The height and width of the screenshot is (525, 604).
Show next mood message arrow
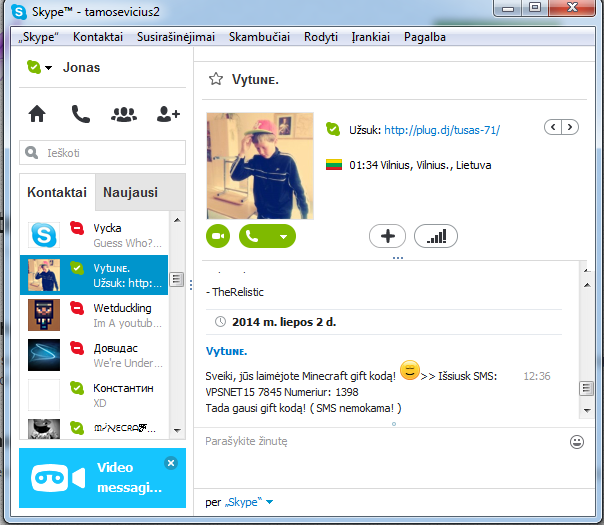(x=570, y=127)
